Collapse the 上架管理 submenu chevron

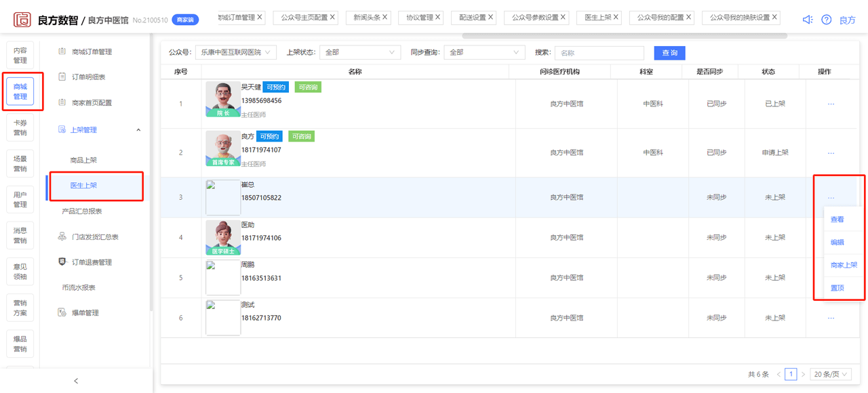pyautogui.click(x=139, y=129)
